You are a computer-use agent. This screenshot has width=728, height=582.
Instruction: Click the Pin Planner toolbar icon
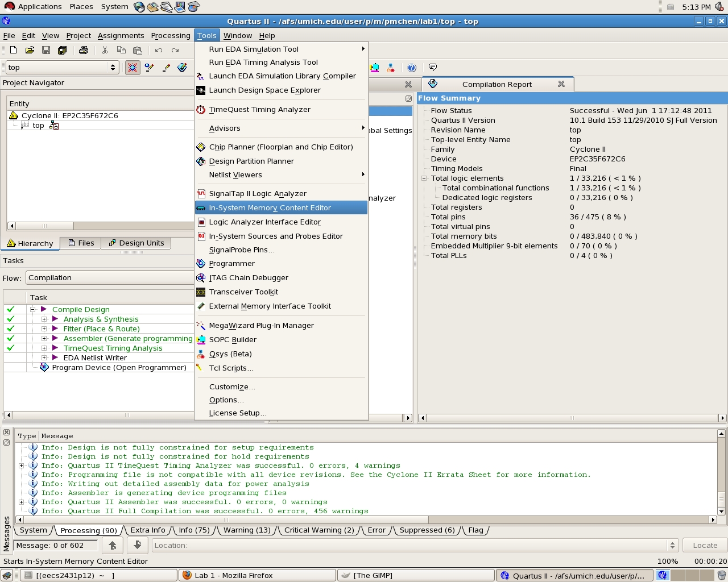[183, 68]
